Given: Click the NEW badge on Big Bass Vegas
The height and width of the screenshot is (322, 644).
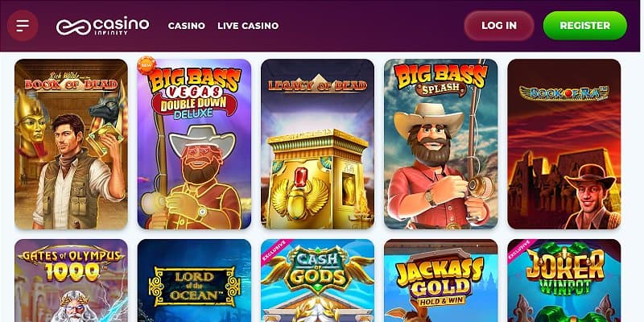Looking at the screenshot, I should click(147, 65).
